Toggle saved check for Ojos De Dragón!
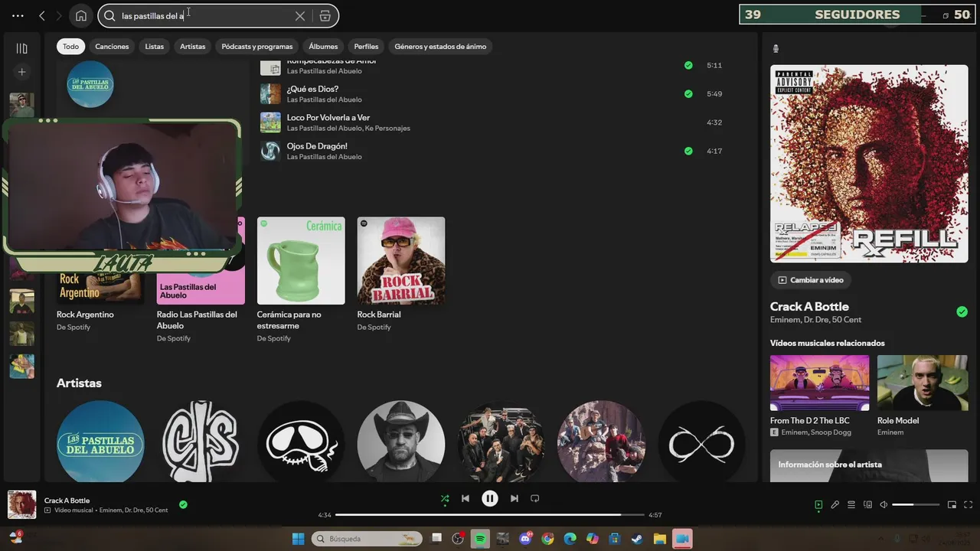This screenshot has height=551, width=980. click(x=688, y=151)
